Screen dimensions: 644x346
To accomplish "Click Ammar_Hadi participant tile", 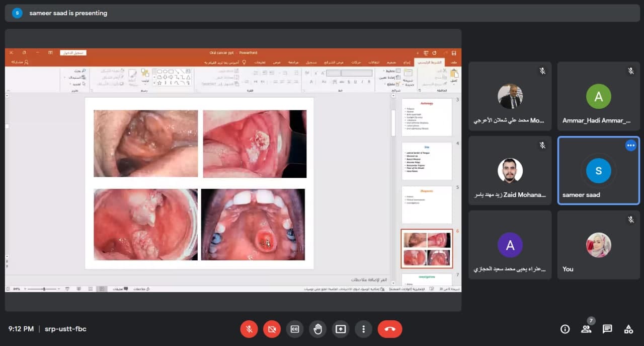I will click(x=598, y=96).
